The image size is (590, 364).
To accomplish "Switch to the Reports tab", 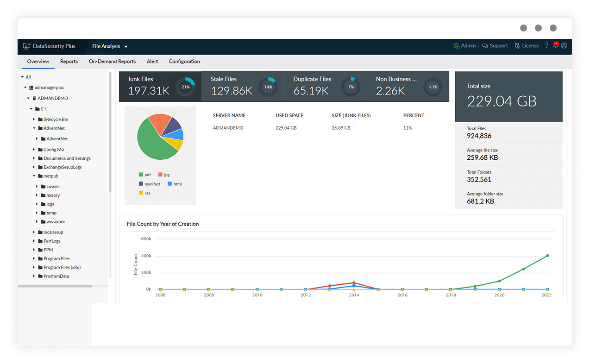I will click(69, 61).
